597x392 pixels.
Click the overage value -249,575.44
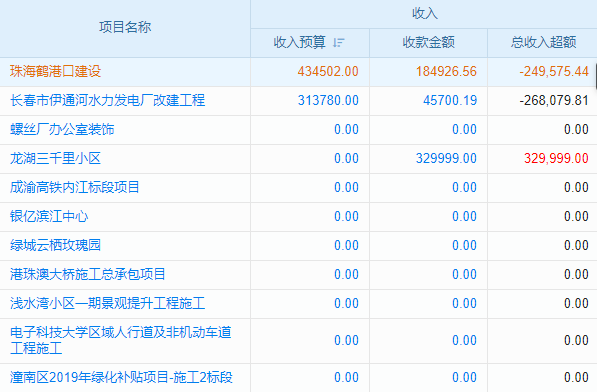pyautogui.click(x=554, y=72)
